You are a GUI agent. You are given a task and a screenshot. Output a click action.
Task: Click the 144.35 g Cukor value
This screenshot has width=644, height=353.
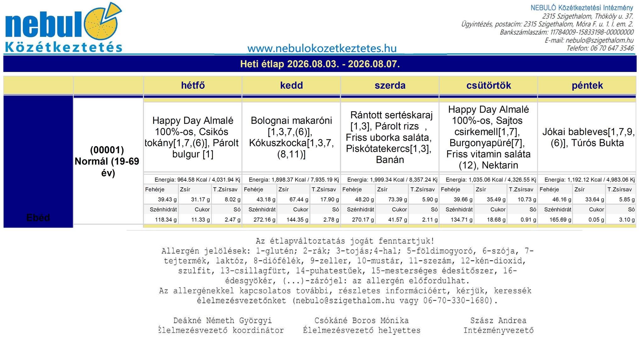pos(297,220)
